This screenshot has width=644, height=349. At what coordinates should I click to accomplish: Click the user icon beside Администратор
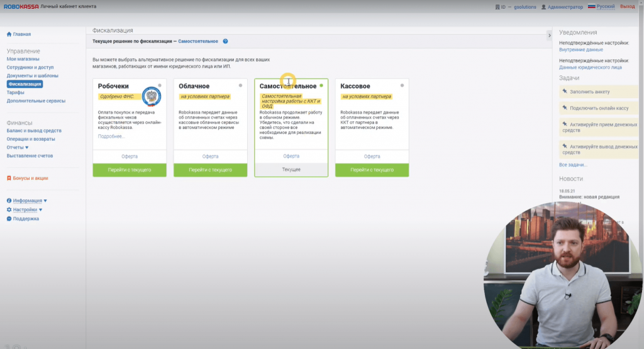click(x=543, y=7)
